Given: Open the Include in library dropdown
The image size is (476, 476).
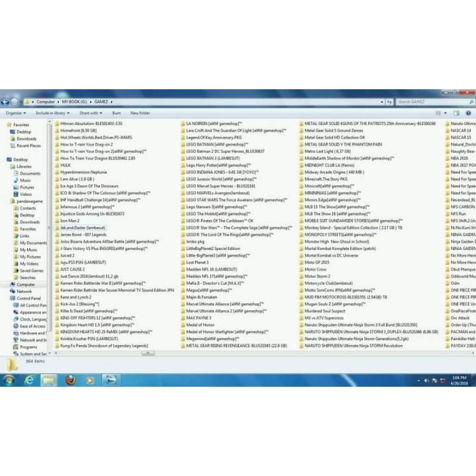Looking at the screenshot, I should (x=52, y=113).
